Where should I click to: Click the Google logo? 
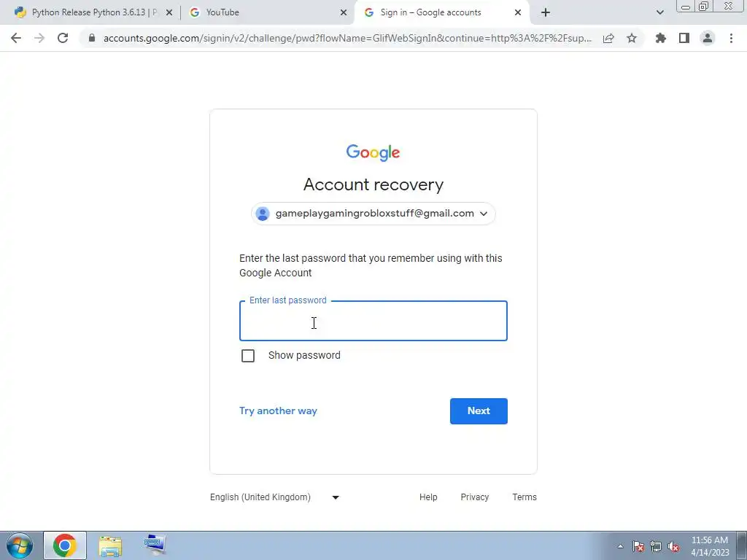click(x=373, y=152)
